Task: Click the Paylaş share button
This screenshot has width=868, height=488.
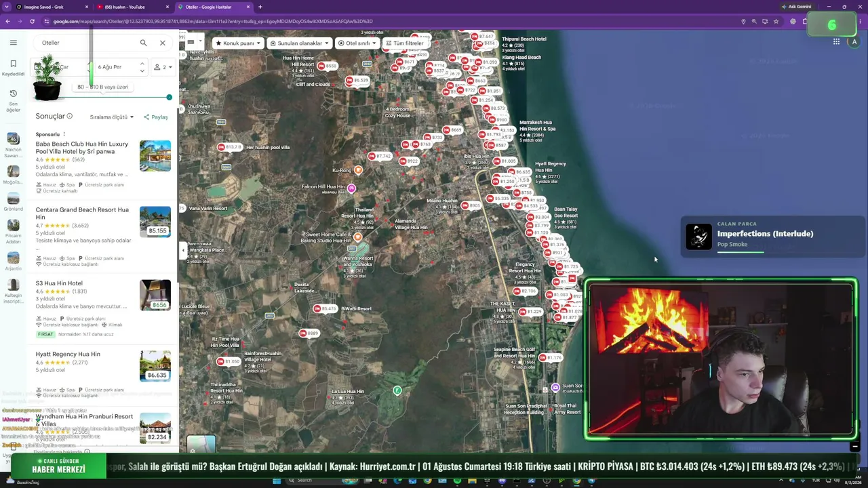Action: click(155, 117)
